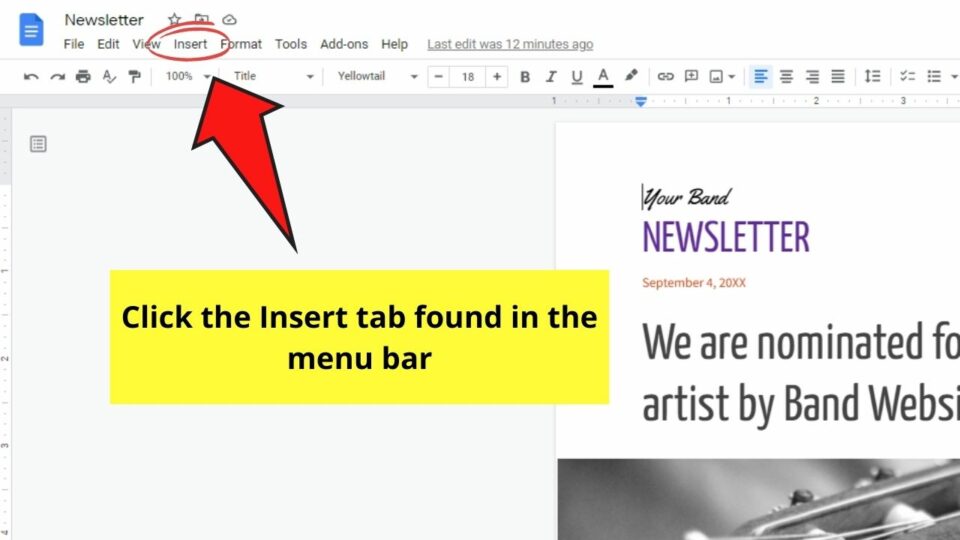
Task: Redo the last action
Action: [x=58, y=77]
